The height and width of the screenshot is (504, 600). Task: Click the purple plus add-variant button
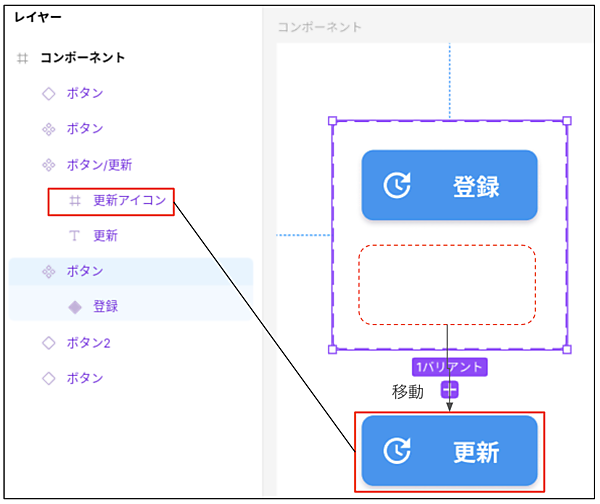pos(450,390)
